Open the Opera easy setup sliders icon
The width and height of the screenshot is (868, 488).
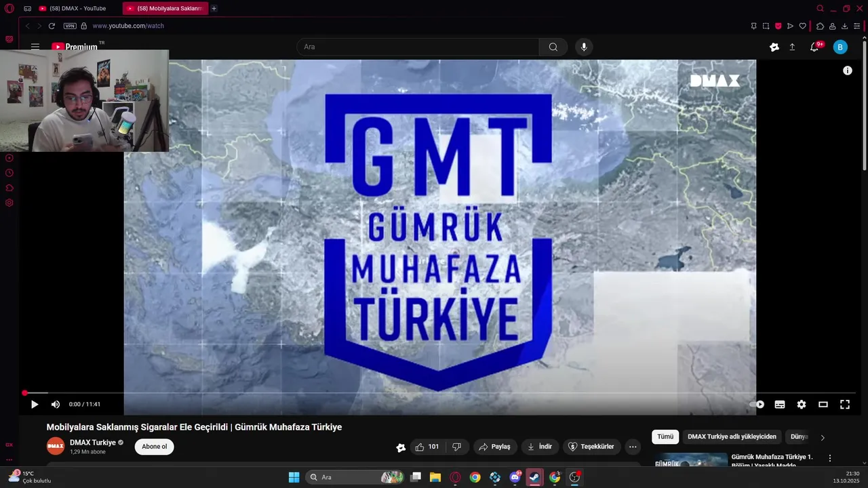click(856, 26)
